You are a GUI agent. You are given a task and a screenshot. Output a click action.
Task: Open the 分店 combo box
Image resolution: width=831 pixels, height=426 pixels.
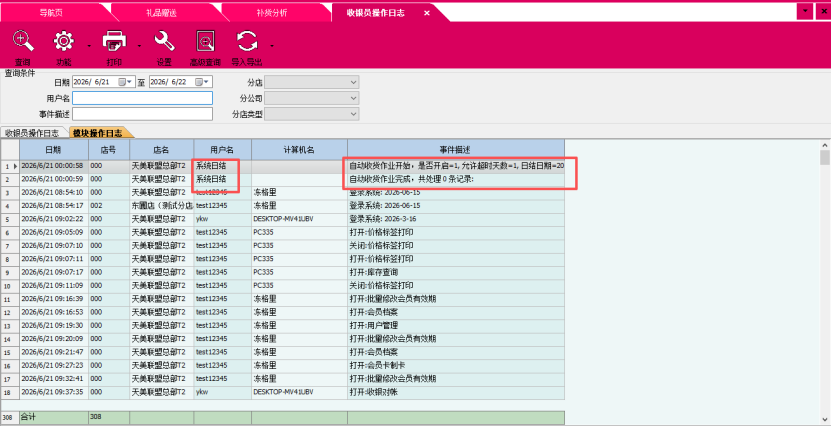[x=312, y=82]
